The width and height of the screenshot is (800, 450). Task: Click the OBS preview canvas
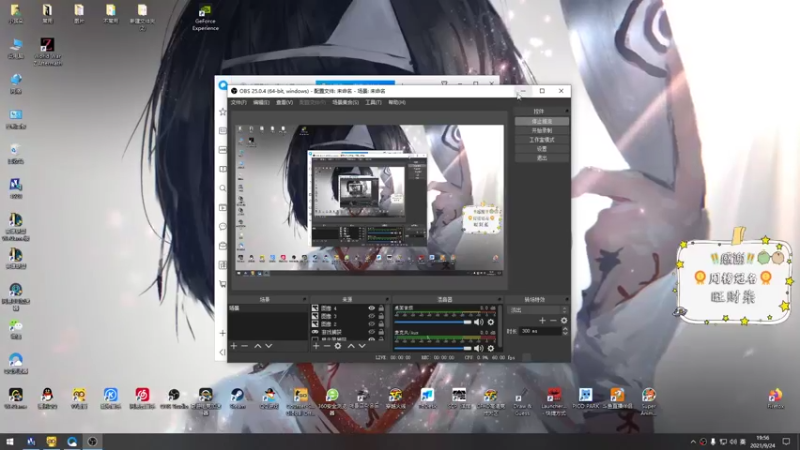click(x=369, y=198)
